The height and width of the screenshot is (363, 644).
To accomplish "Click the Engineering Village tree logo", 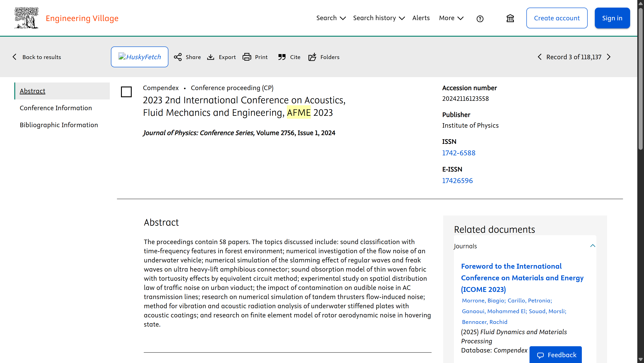I will pos(26,18).
